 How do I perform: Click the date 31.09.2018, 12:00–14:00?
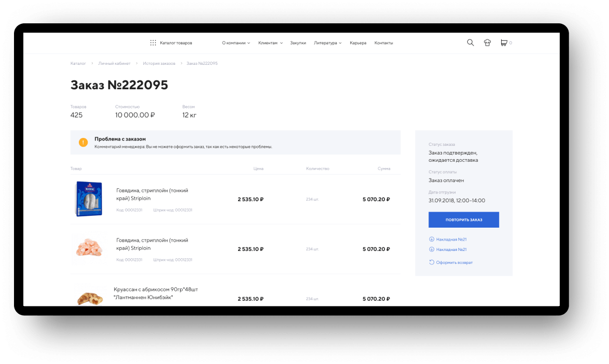pos(456,201)
